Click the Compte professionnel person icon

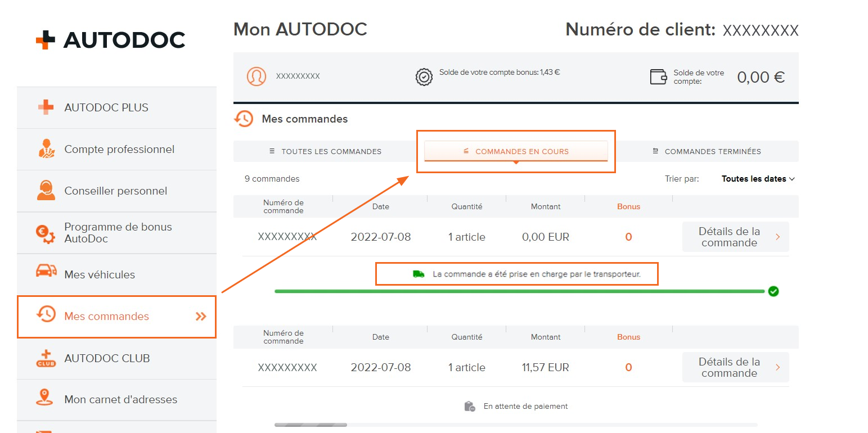(x=46, y=149)
